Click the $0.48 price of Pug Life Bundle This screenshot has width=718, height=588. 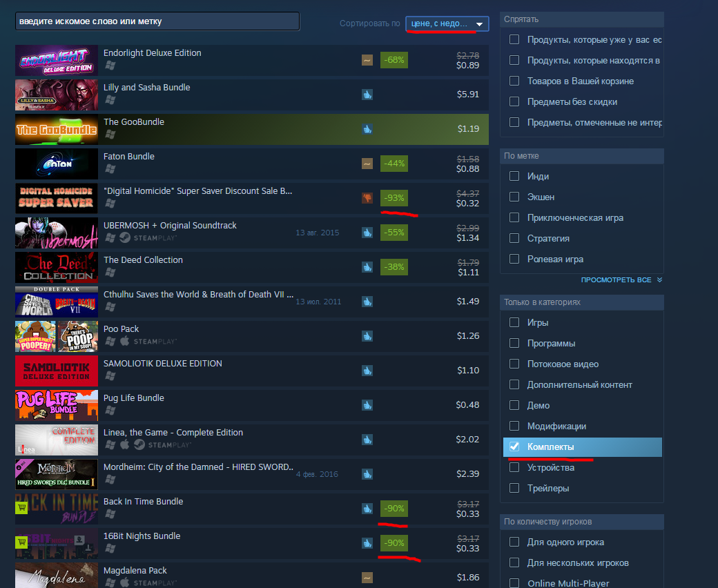(x=467, y=405)
